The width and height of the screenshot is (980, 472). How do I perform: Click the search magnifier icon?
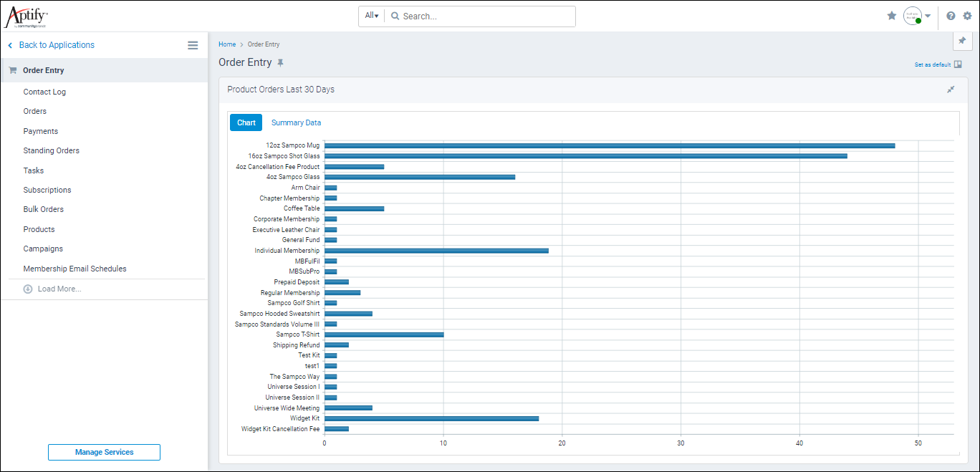(x=394, y=16)
